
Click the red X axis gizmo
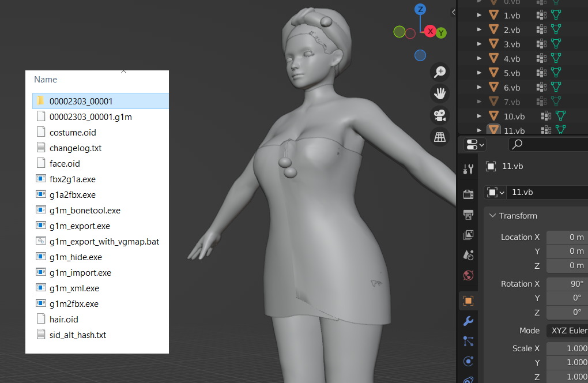click(430, 32)
